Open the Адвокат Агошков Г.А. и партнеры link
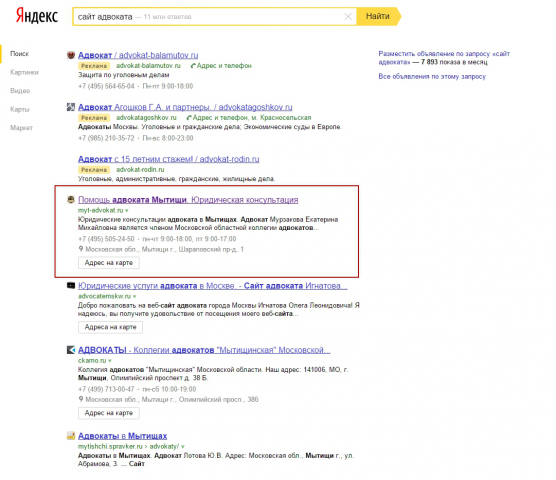 [185, 107]
